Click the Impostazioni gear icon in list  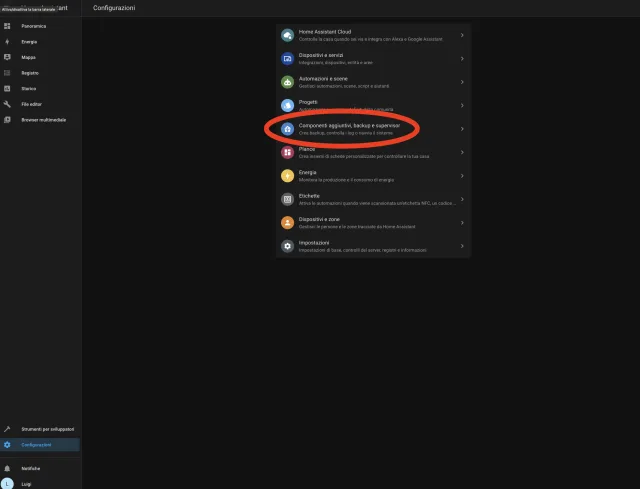coord(288,245)
